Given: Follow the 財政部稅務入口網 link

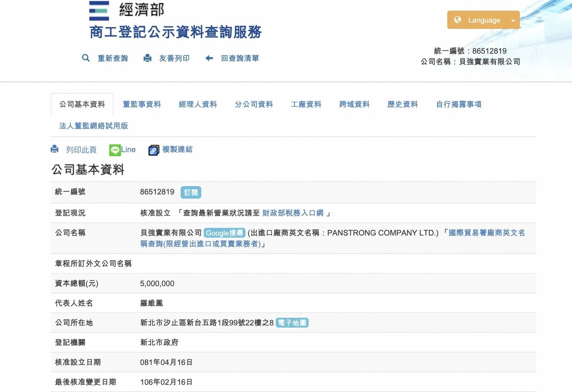Looking at the screenshot, I should [x=292, y=213].
